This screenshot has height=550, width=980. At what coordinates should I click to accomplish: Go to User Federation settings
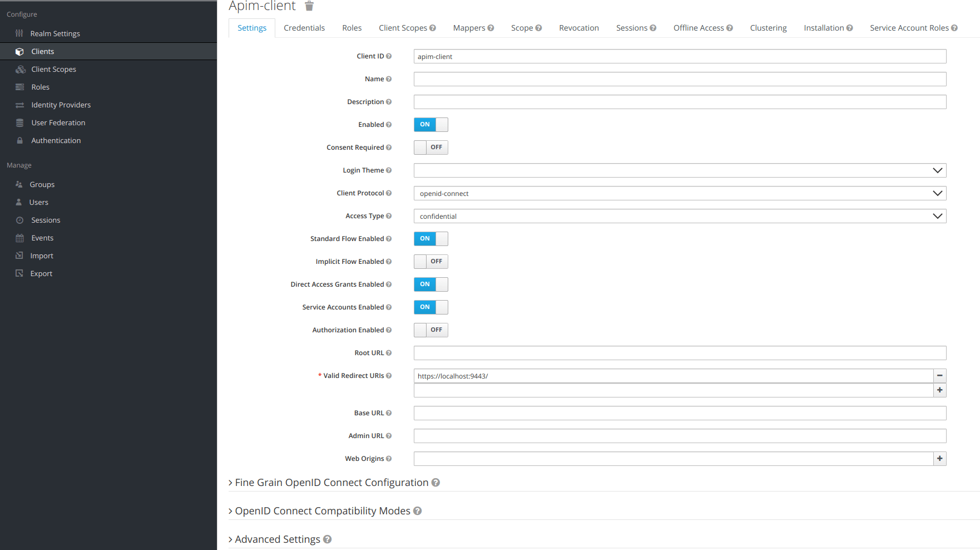tap(58, 122)
